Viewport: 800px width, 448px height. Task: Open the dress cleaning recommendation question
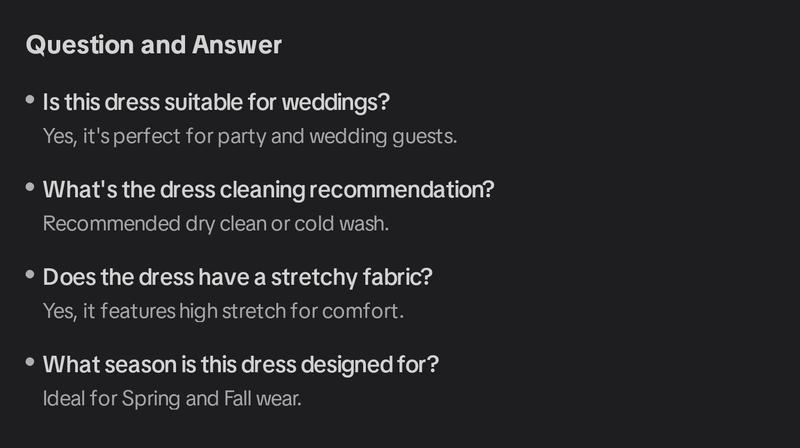(268, 190)
